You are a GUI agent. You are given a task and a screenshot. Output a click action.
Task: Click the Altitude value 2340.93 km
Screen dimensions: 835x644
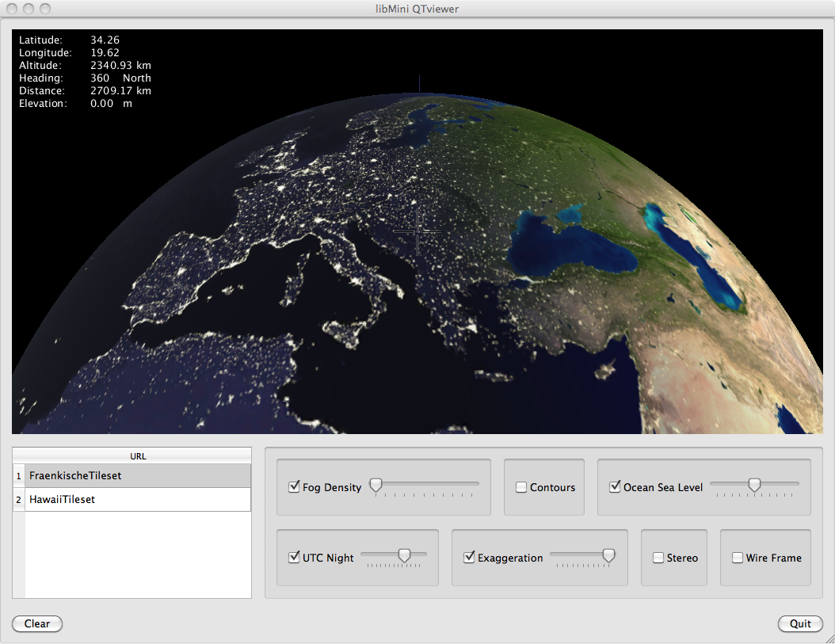point(121,66)
